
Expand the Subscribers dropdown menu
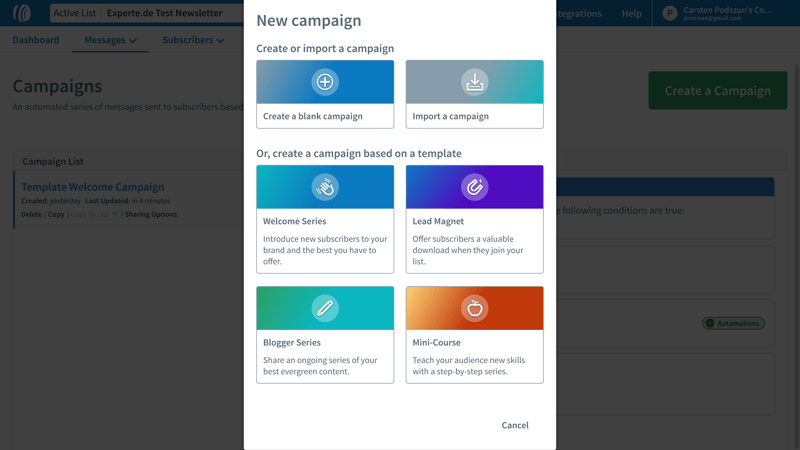tap(193, 40)
